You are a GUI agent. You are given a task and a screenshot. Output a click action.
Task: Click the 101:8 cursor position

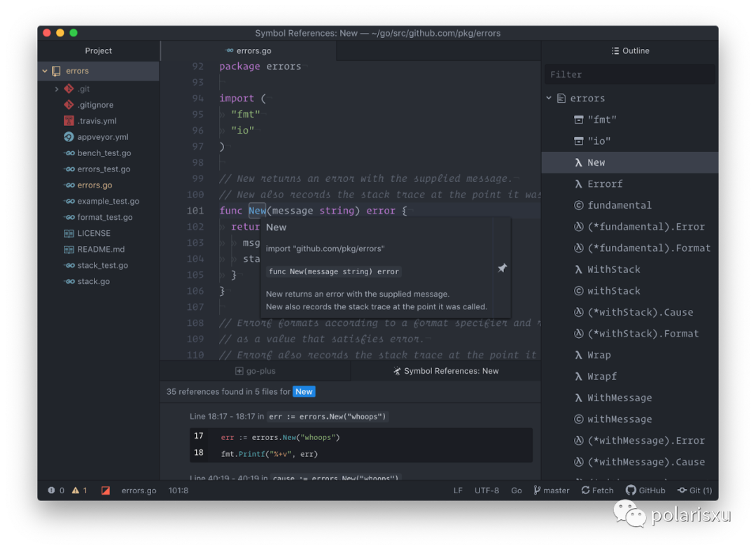pyautogui.click(x=178, y=491)
